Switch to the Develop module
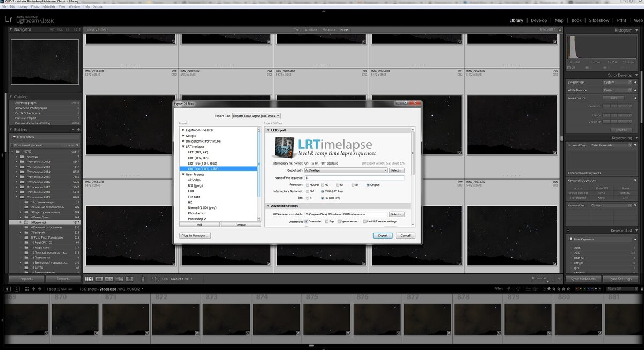Viewport: 644px width, 350px height. (539, 20)
